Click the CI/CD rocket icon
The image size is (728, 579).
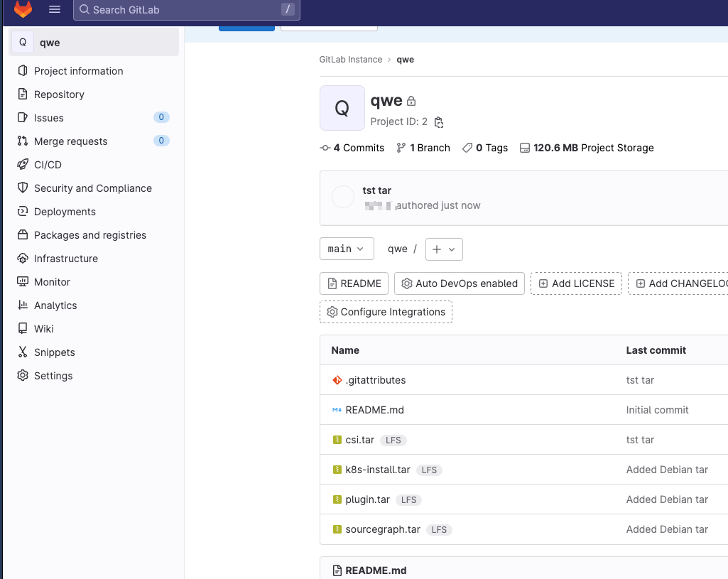pos(22,164)
